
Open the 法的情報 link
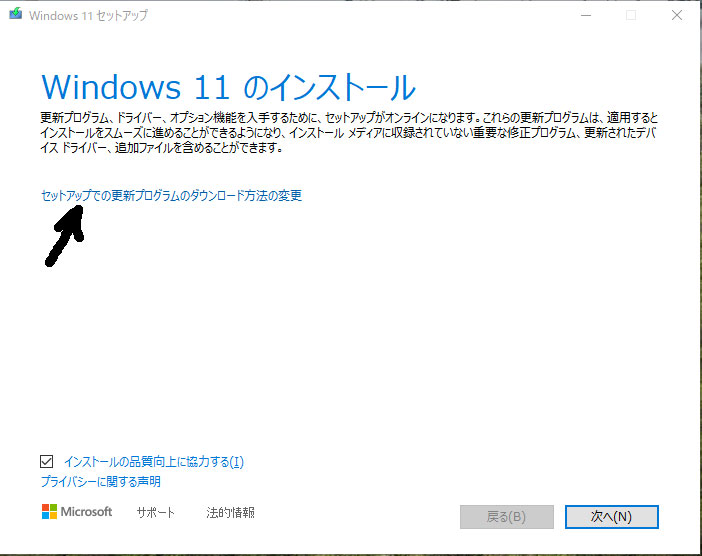point(231,513)
